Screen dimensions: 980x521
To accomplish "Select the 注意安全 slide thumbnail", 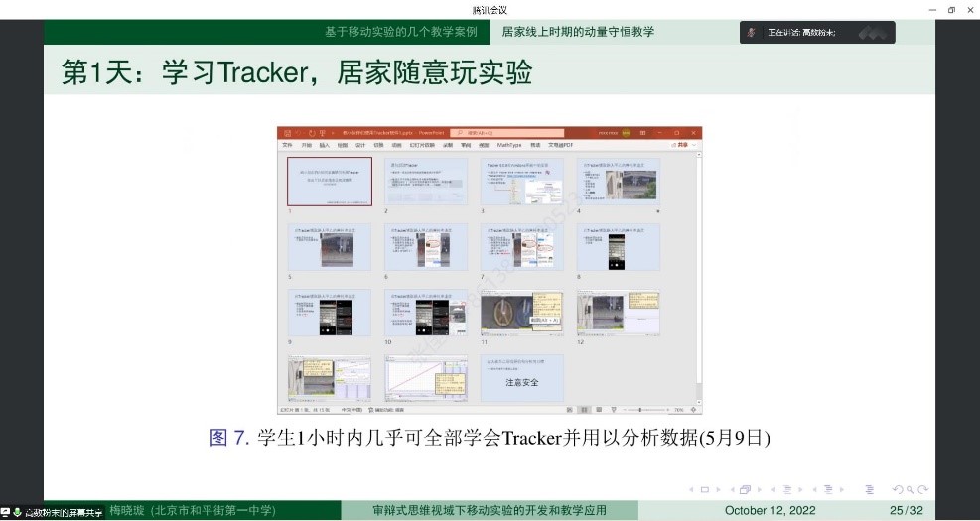I will click(521, 378).
